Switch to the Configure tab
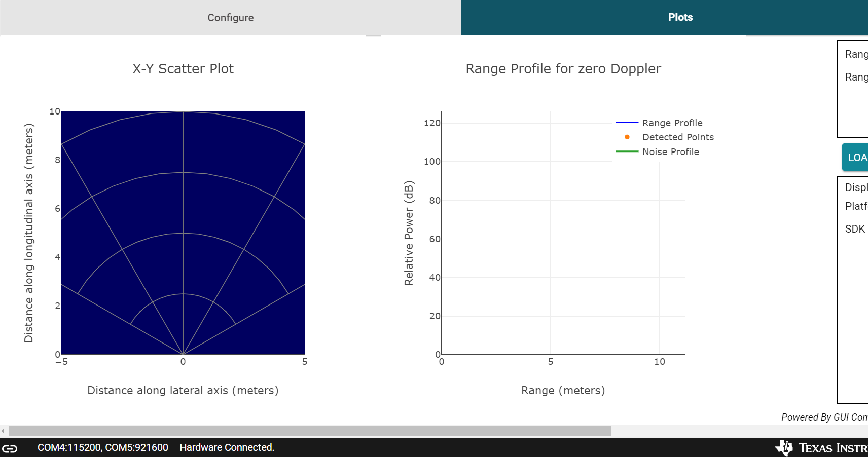Screen dimensions: 868x457 (x=230, y=18)
